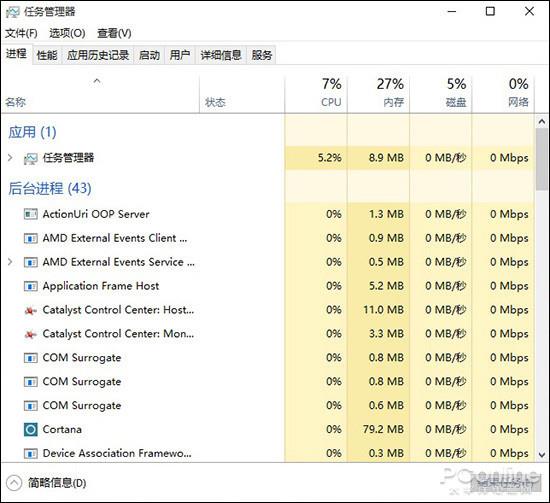The width and height of the screenshot is (550, 503).
Task: Click the Cortana circle icon
Action: pyautogui.click(x=31, y=429)
